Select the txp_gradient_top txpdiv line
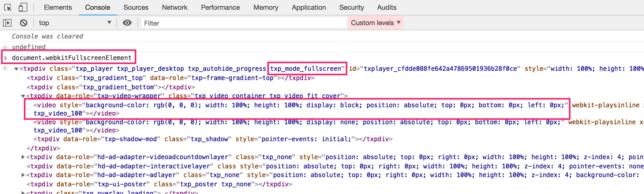The image size is (644, 194). tap(170, 78)
